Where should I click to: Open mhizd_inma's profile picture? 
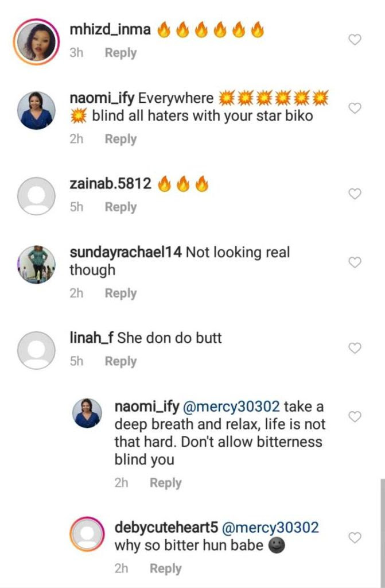click(37, 40)
